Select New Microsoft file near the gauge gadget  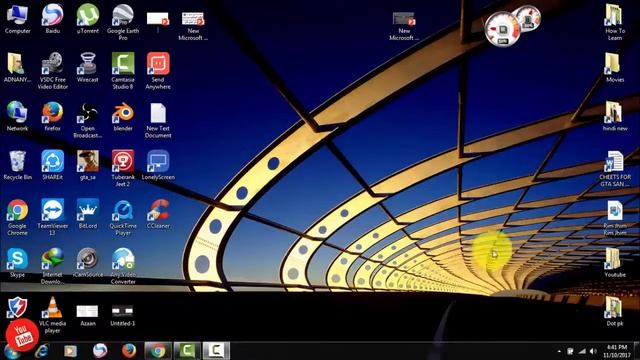pyautogui.click(x=404, y=25)
